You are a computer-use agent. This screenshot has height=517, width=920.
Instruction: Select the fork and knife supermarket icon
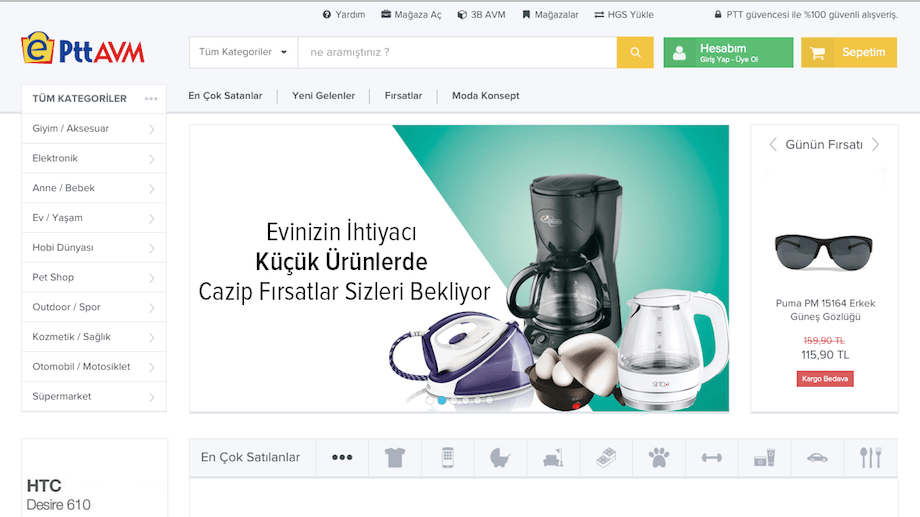pos(870,457)
